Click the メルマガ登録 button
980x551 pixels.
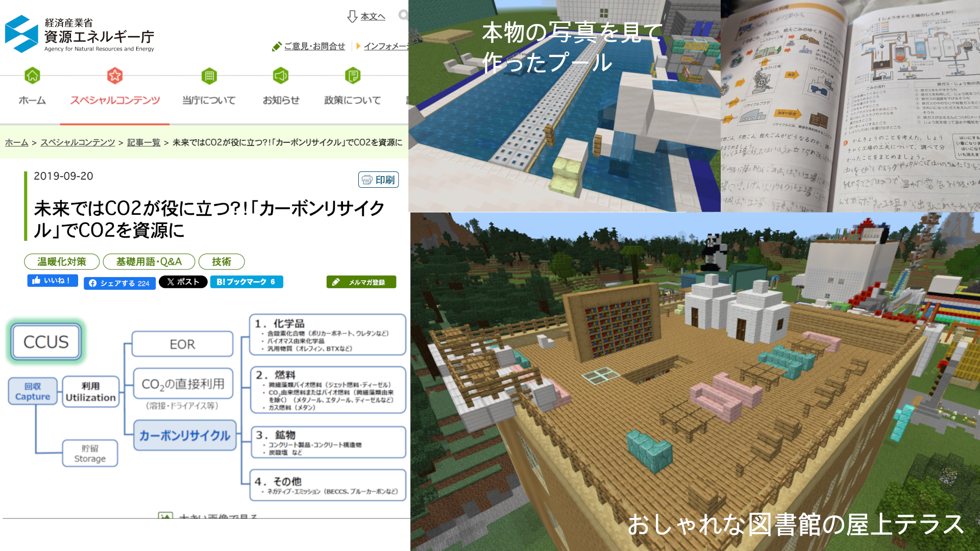(x=361, y=282)
